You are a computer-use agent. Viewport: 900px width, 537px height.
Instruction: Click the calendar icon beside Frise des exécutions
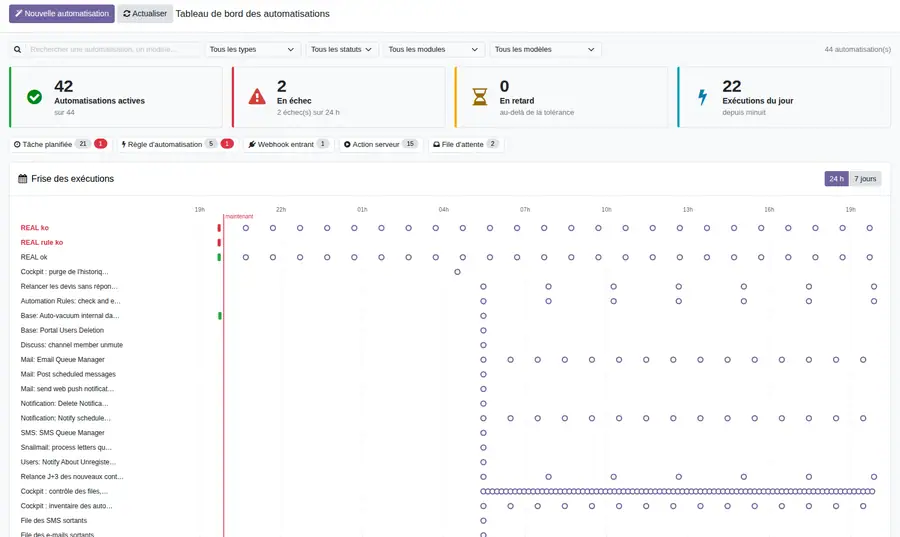(x=22, y=179)
